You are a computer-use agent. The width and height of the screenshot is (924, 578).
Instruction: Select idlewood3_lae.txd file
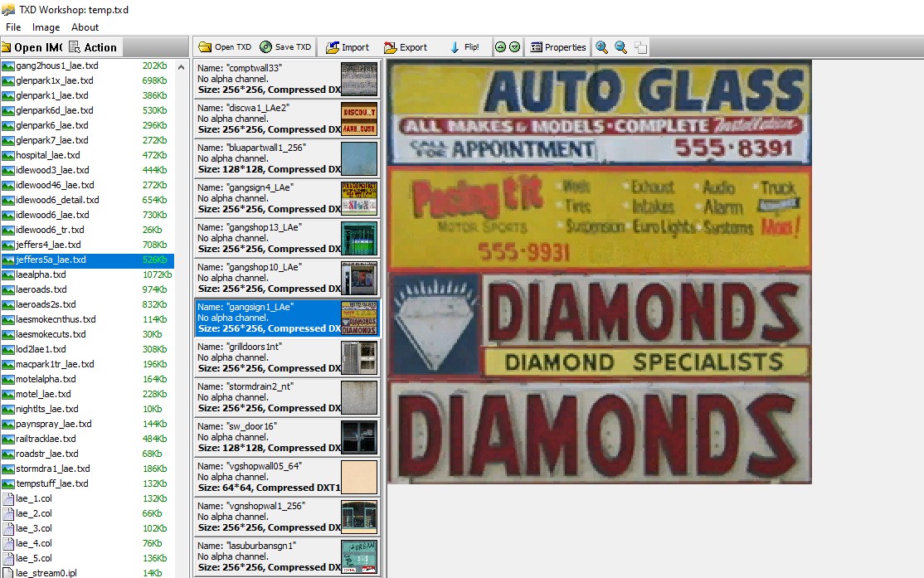87,170
